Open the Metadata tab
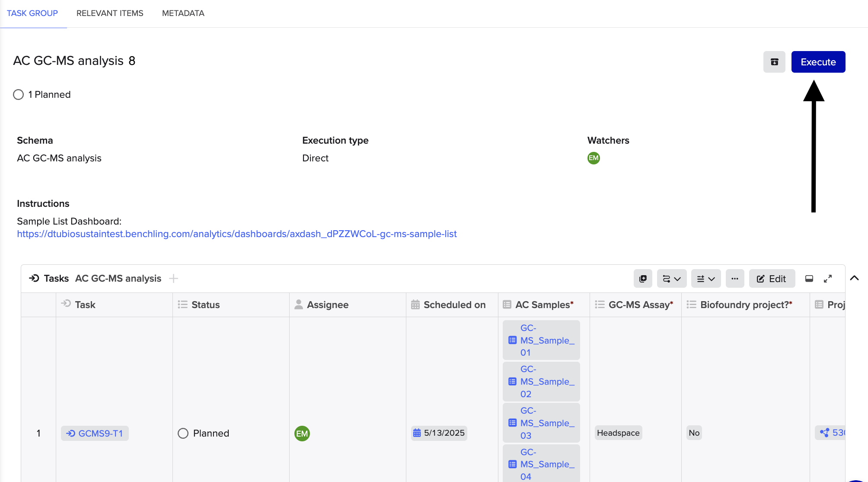Viewport: 868px width, 482px height. tap(183, 13)
